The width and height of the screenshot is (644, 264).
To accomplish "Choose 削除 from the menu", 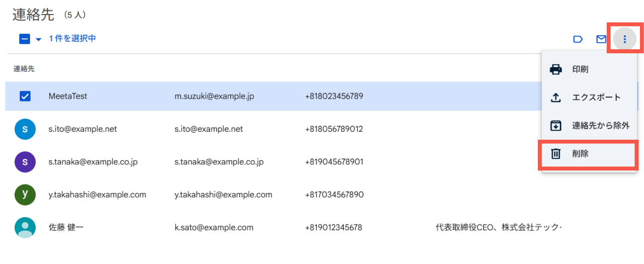I will (589, 154).
